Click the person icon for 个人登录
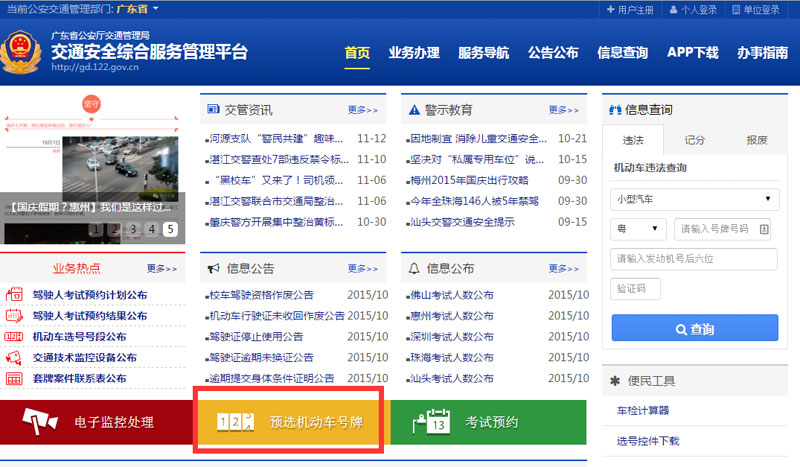This screenshot has height=467, width=800. coord(673,9)
